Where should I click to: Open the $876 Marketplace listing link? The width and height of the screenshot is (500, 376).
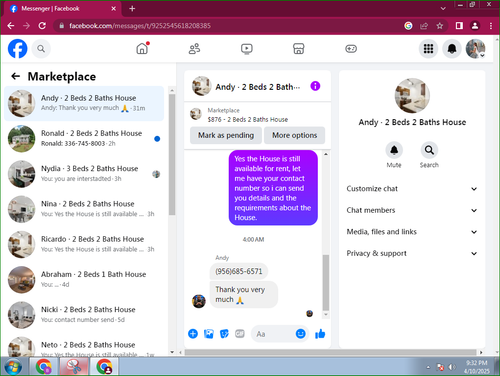click(x=248, y=119)
